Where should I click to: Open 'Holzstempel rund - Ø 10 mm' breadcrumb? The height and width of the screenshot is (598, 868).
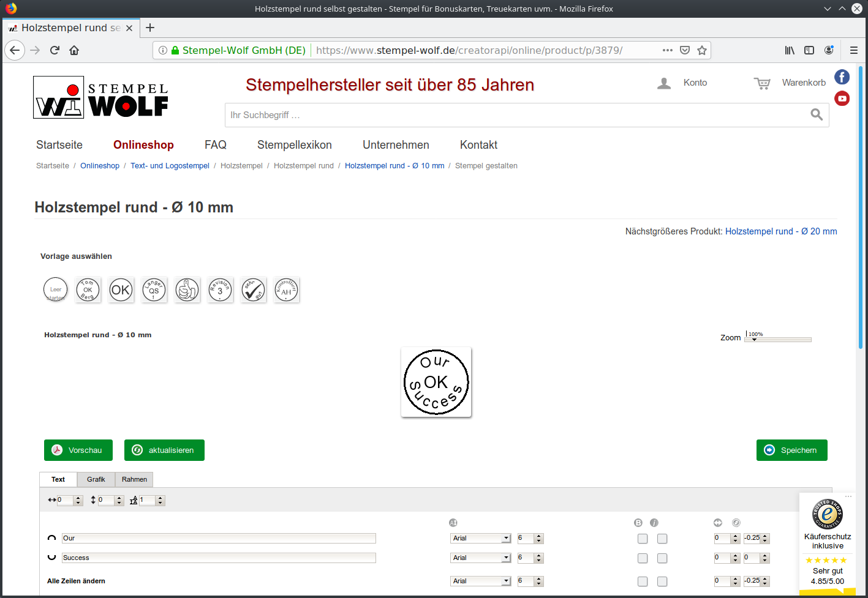[x=394, y=166]
